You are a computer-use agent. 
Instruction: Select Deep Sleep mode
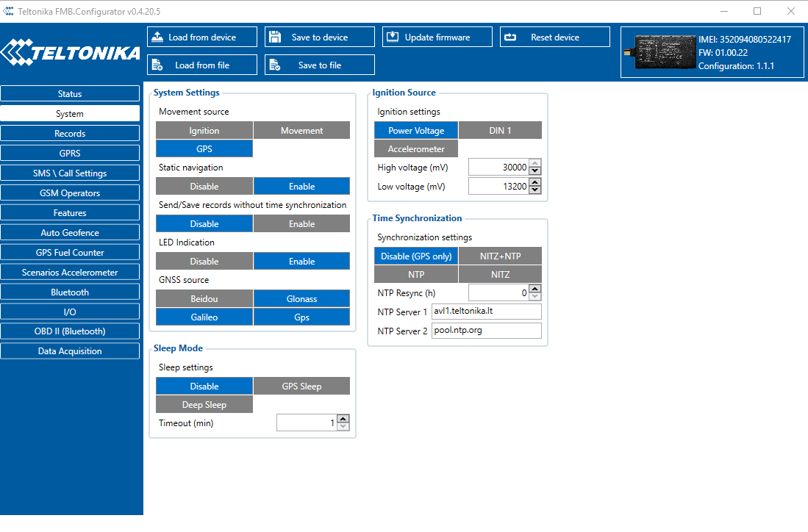point(204,405)
